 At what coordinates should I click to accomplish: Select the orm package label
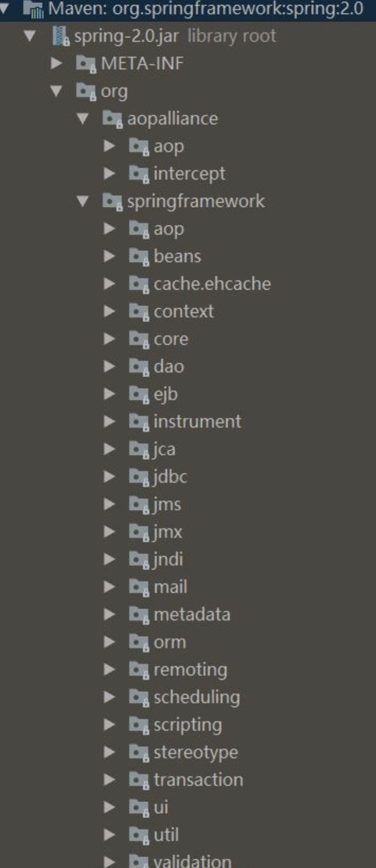click(169, 642)
